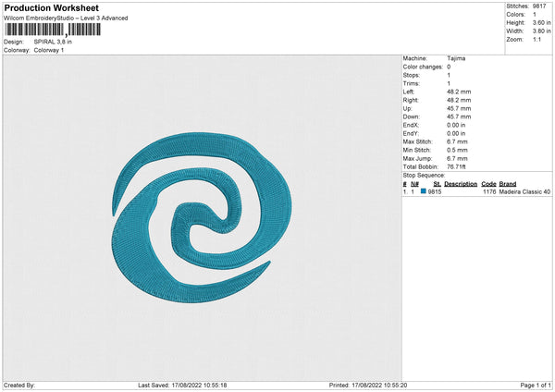Click the "Brand" column header
The height and width of the screenshot is (392, 555).
508,184
